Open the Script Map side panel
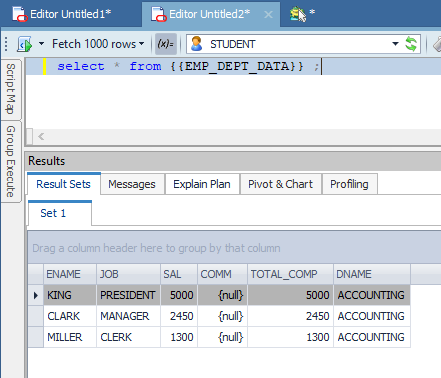 [x=11, y=89]
